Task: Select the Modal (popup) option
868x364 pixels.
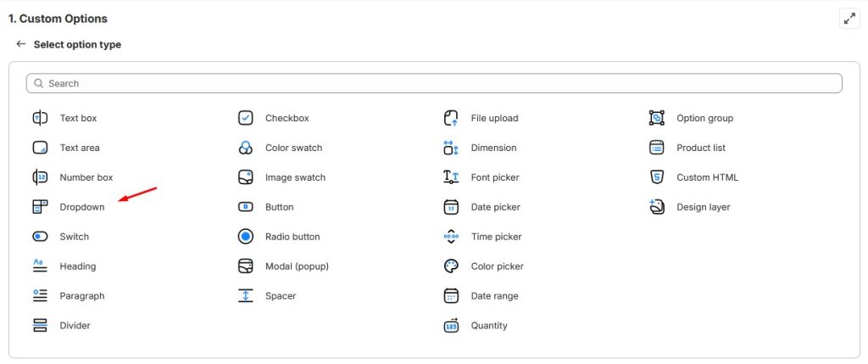Action: tap(296, 266)
